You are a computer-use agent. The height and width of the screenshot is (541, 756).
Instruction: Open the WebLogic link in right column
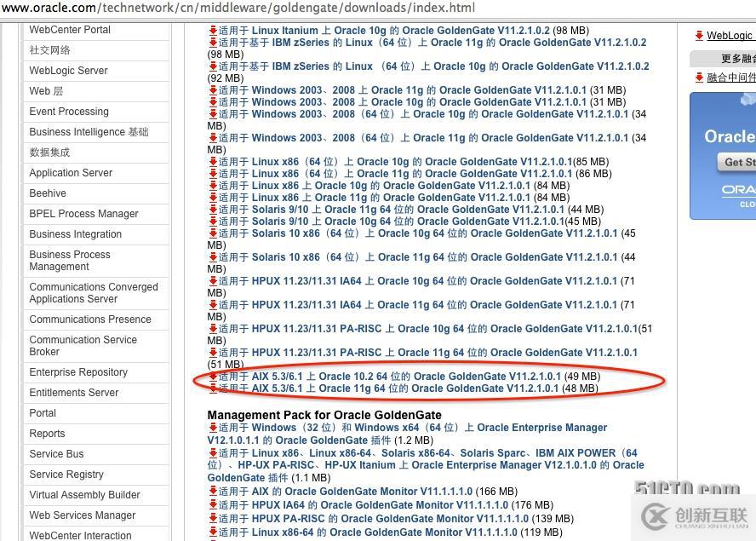click(x=731, y=36)
